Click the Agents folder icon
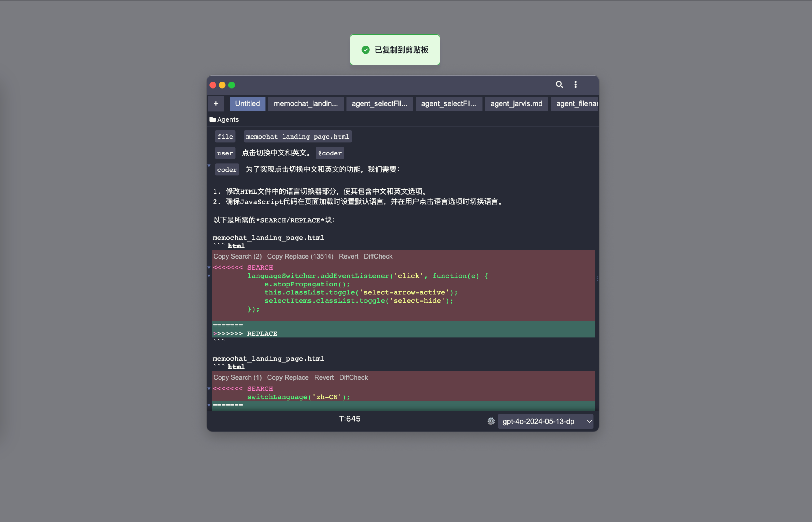 tap(213, 119)
